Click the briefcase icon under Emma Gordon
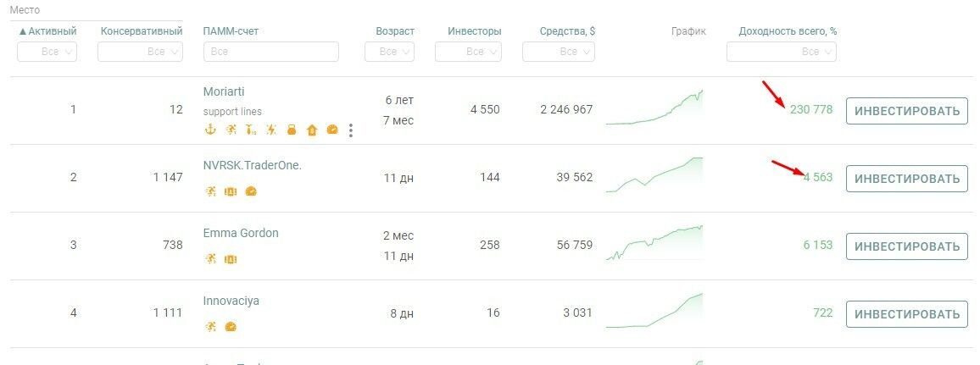This screenshot has height=365, width=980. coord(231,259)
